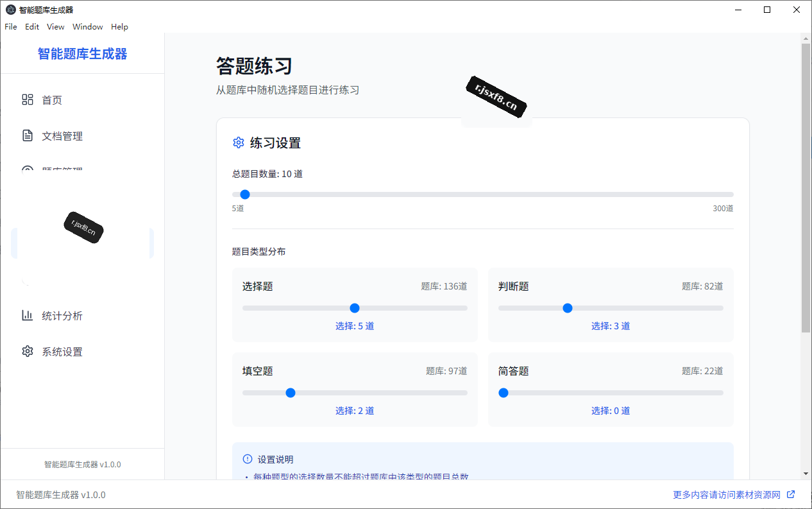Click the external link icon in footer
812x509 pixels.
(791, 494)
